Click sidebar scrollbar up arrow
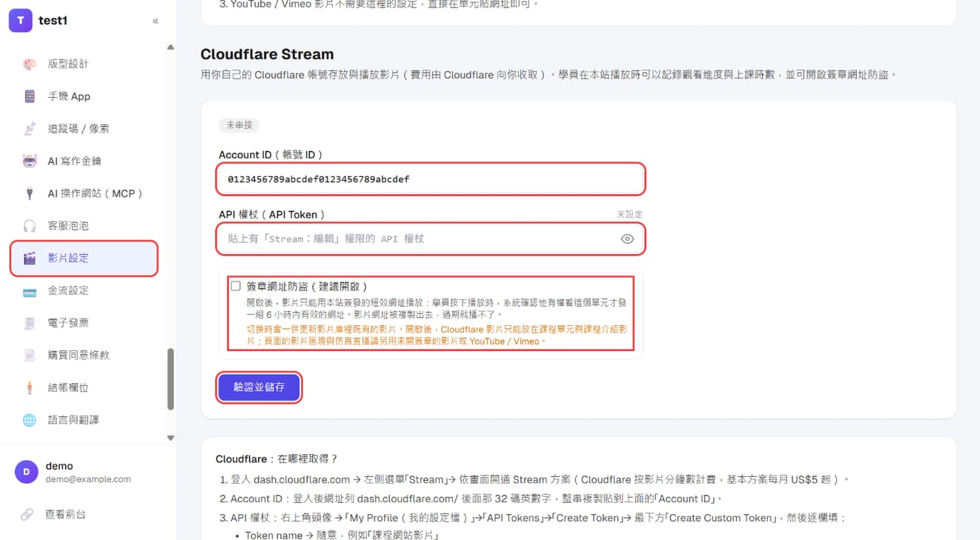This screenshot has width=980, height=540. click(170, 47)
